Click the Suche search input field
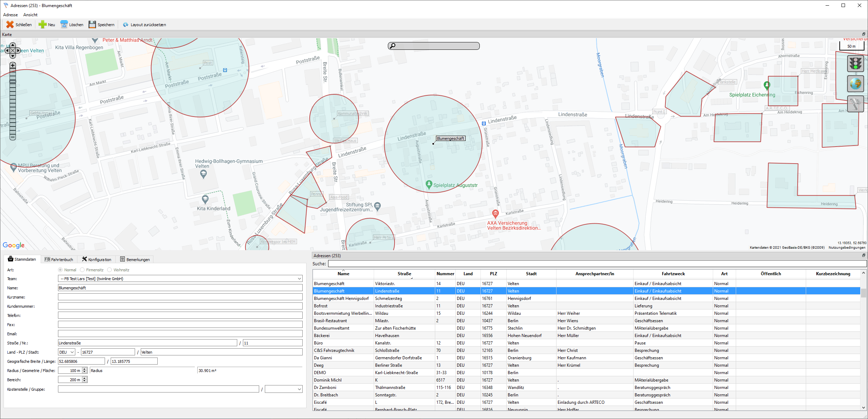 [597, 264]
